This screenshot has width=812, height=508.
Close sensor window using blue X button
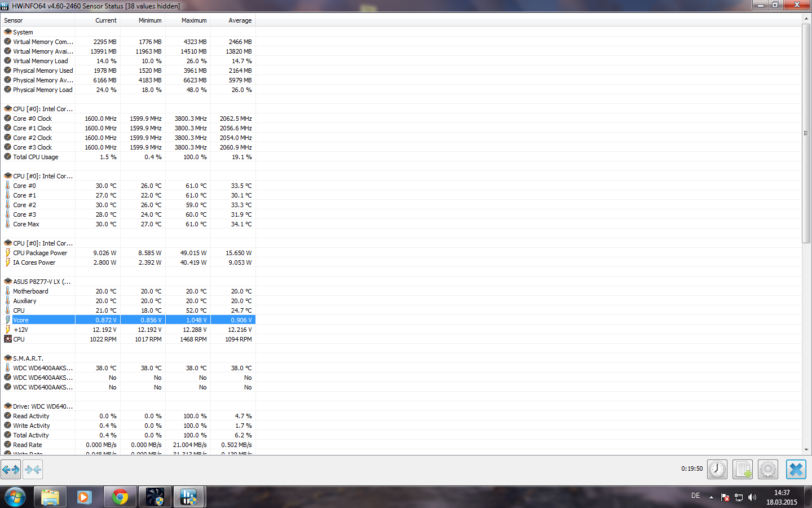click(796, 469)
